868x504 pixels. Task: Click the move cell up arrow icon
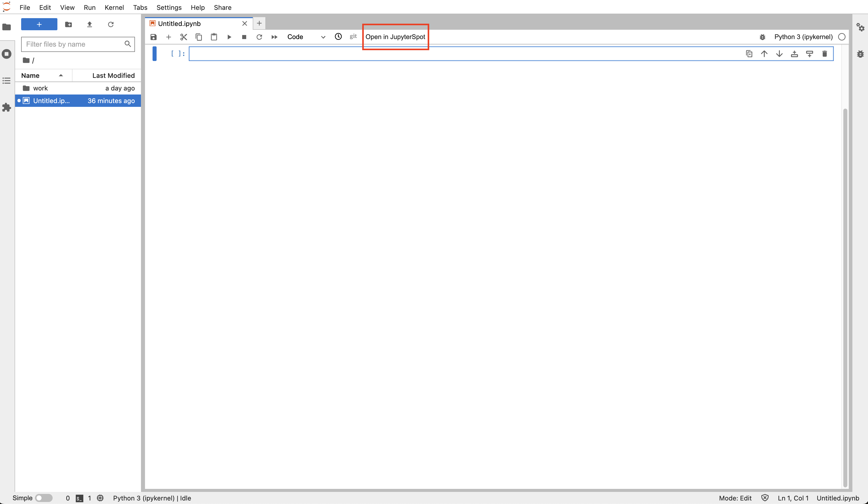pos(764,53)
